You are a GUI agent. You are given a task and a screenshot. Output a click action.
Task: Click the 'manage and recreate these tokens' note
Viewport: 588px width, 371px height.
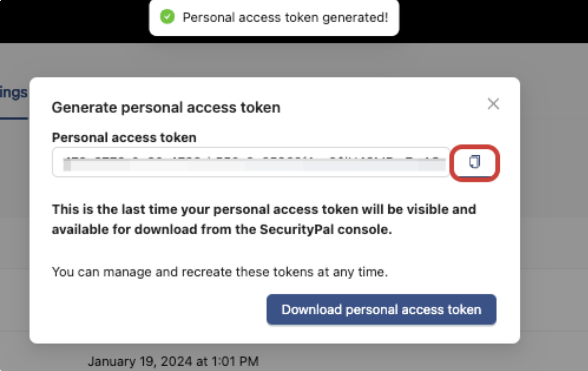pos(220,272)
